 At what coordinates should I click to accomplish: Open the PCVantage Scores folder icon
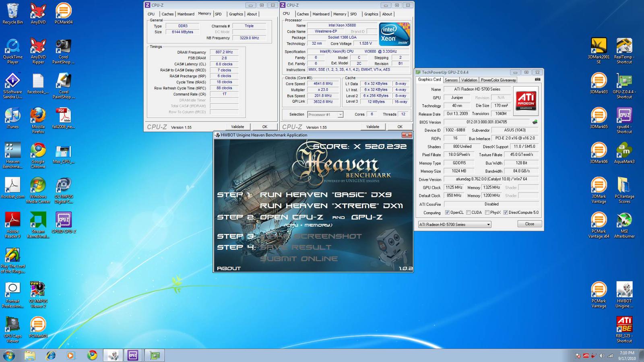[624, 190]
